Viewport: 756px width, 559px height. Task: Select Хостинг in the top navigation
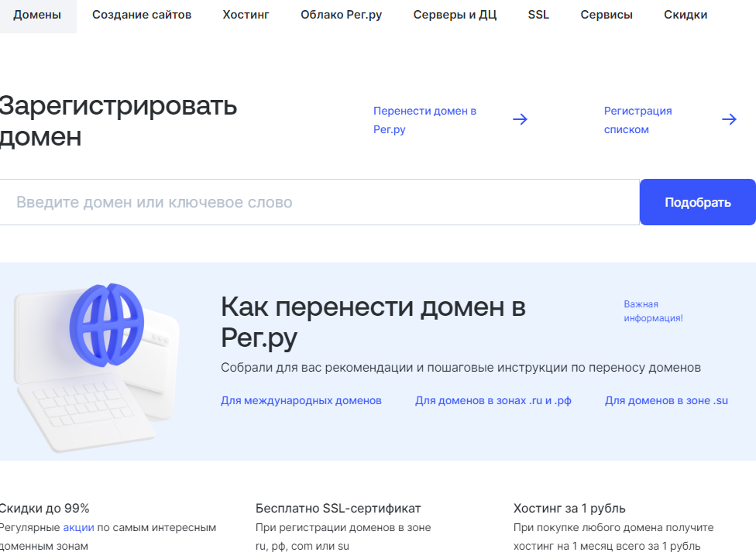[246, 15]
